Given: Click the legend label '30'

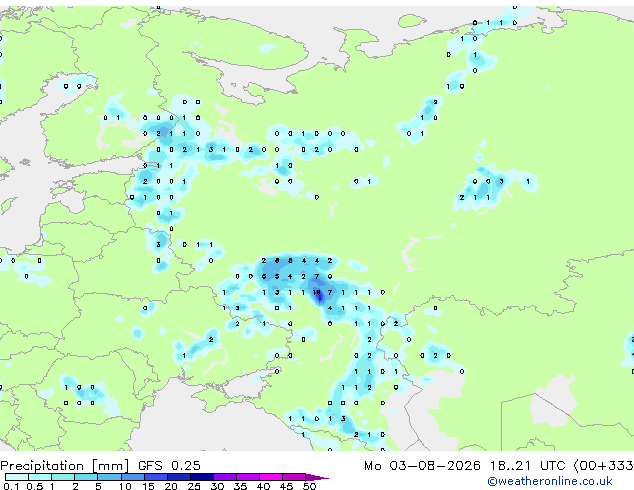Looking at the screenshot, I should click(217, 486).
